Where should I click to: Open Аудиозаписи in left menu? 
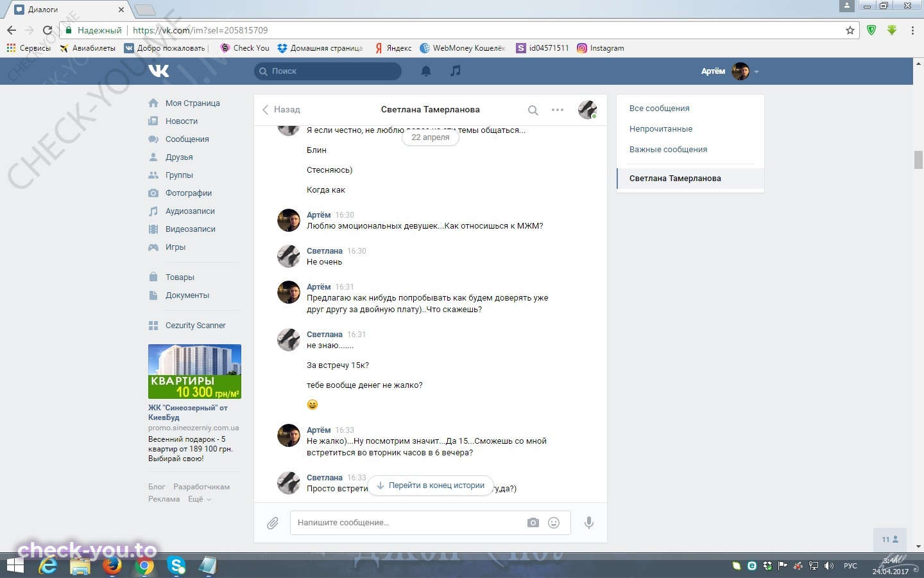[190, 211]
